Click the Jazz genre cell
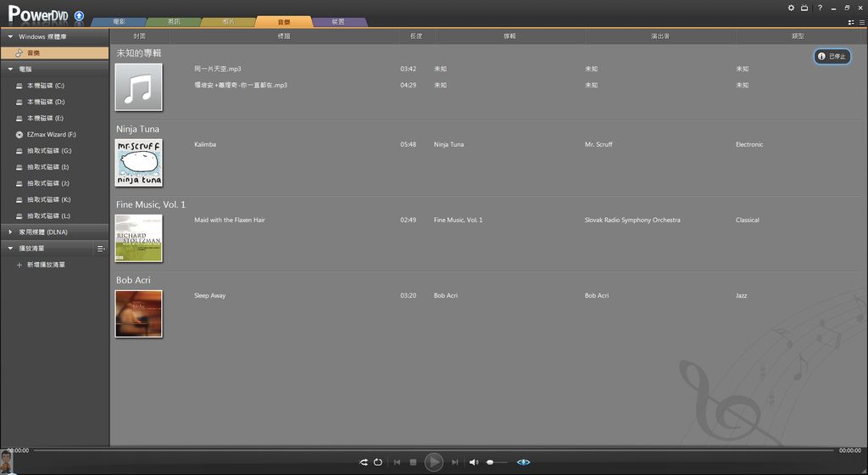 pyautogui.click(x=741, y=296)
